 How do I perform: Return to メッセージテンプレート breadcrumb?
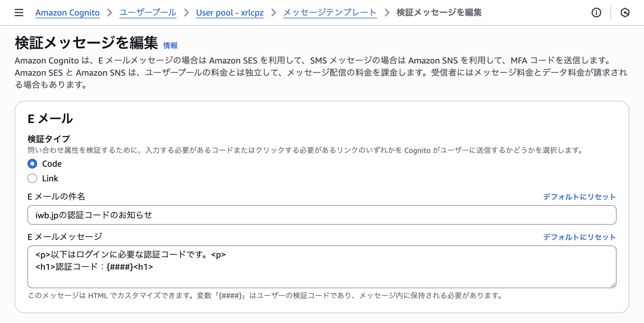click(x=330, y=13)
